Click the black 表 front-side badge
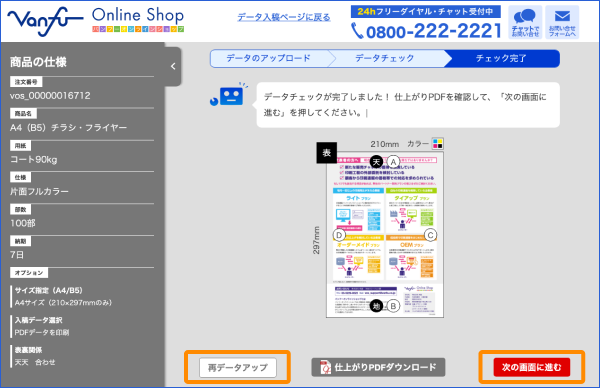Viewport: 600px width, 388px height. point(326,153)
